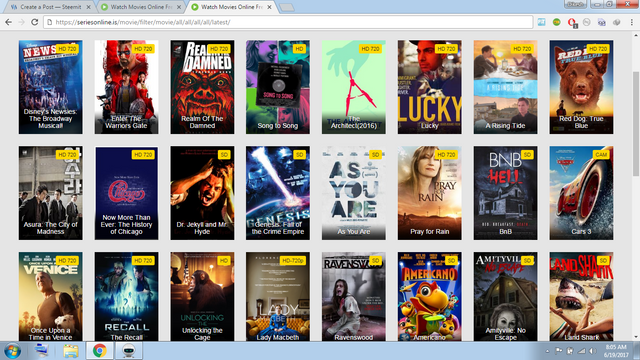Open A Rising Tide movie
The width and height of the screenshot is (640, 360).
tap(505, 87)
